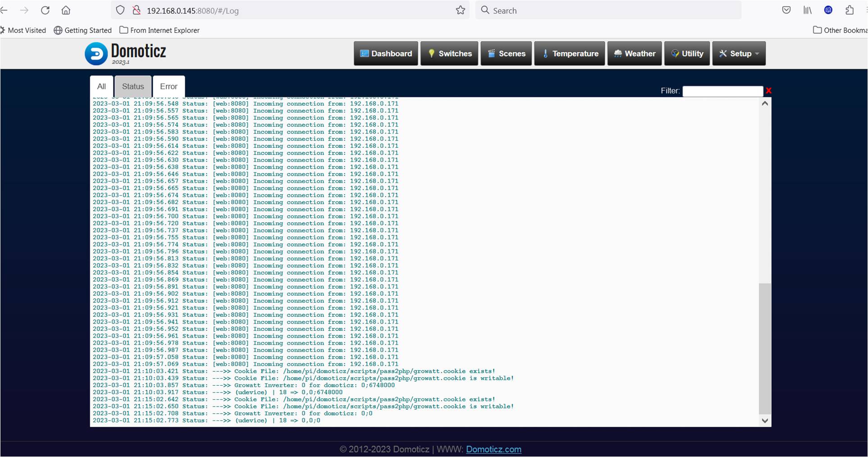Click the address bar URL 192.168.0.145:8080
The width and height of the screenshot is (868, 457).
pyautogui.click(x=193, y=10)
